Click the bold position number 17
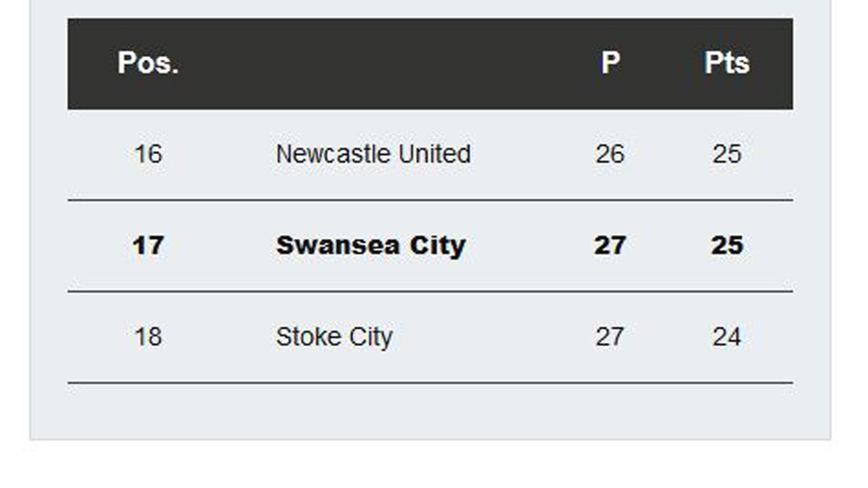Image resolution: width=868 pixels, height=488 pixels. click(x=148, y=246)
